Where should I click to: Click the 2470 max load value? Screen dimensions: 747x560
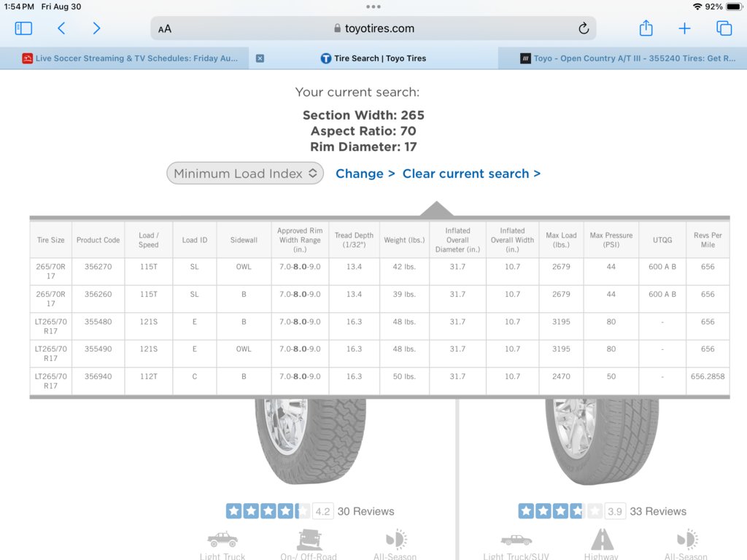(561, 377)
